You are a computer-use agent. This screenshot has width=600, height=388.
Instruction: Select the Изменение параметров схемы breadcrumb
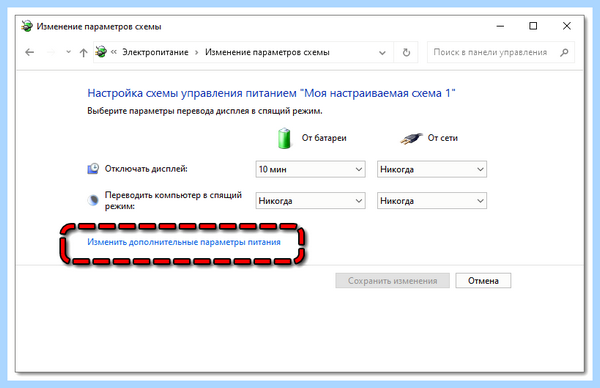click(x=267, y=52)
